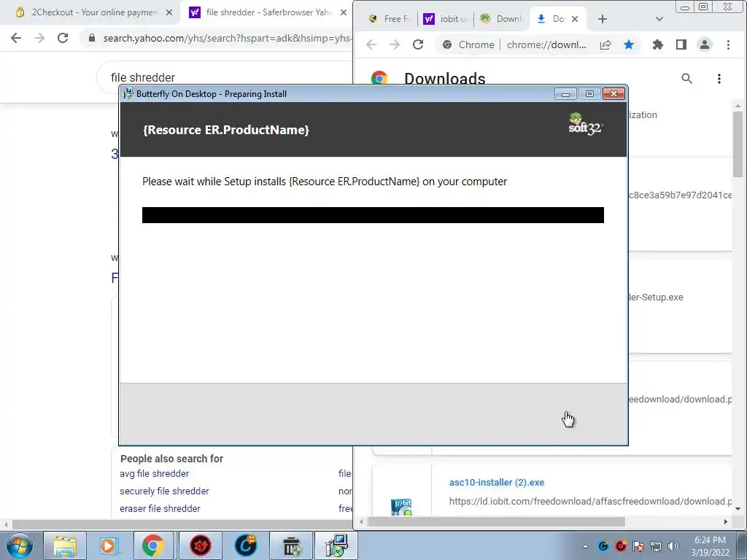Open asc10-installer (2).exe download link
Screen dimensions: 747x560
click(x=496, y=483)
